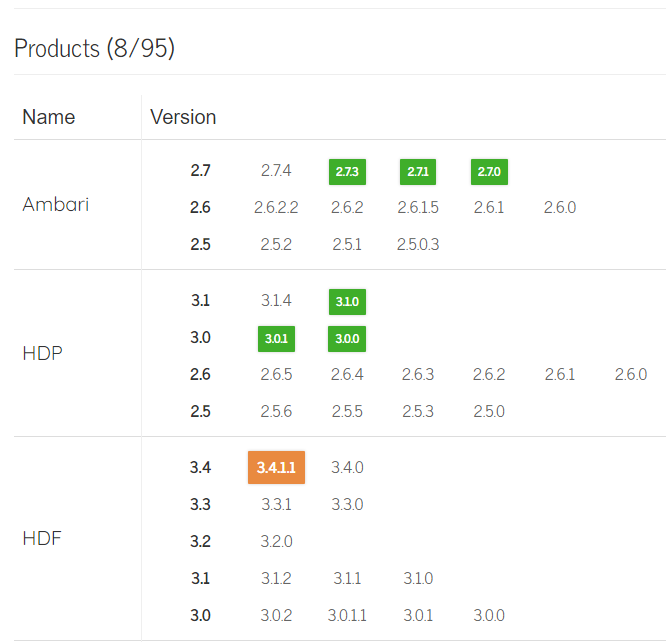Click HDF version 3.2.0
The width and height of the screenshot is (666, 642).
point(276,542)
